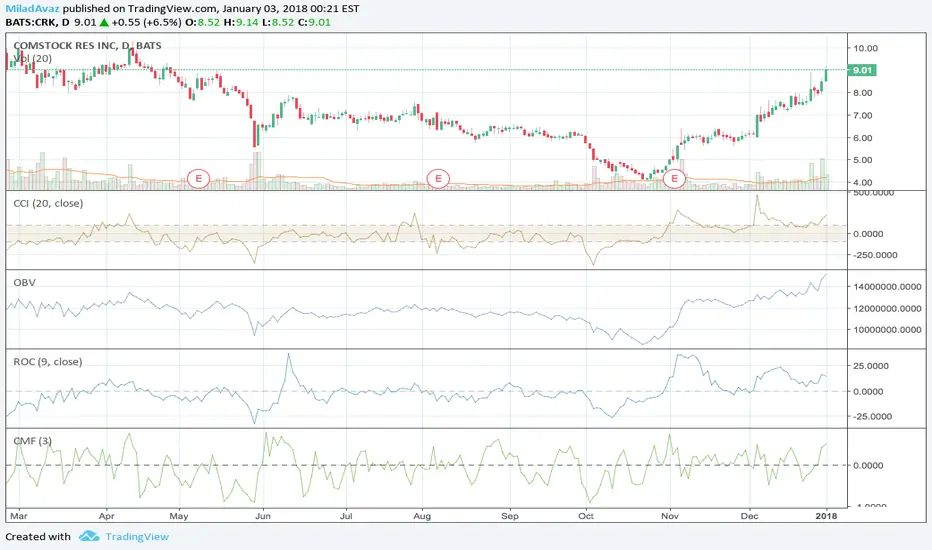Screen dimensions: 932x550
Task: Click the Sep label on time axis
Action: pos(510,516)
